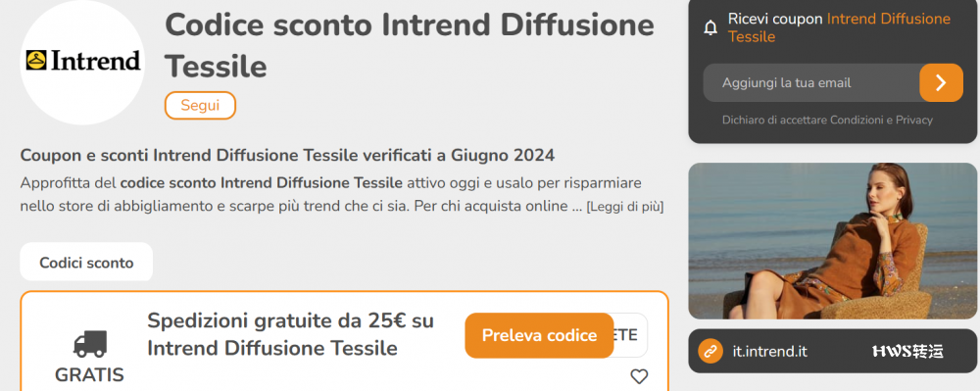Viewport: 980px width, 391px height.
Task: Click the Preleva codice button
Action: point(539,335)
